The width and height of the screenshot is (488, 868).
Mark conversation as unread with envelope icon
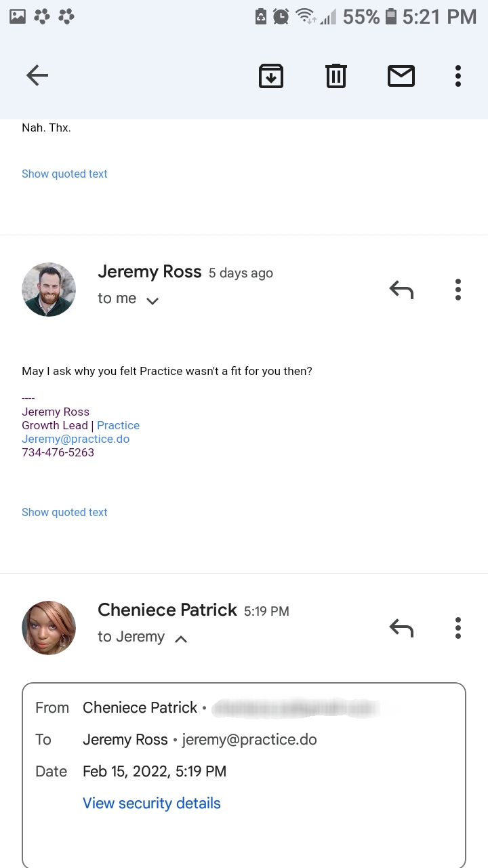coord(401,75)
